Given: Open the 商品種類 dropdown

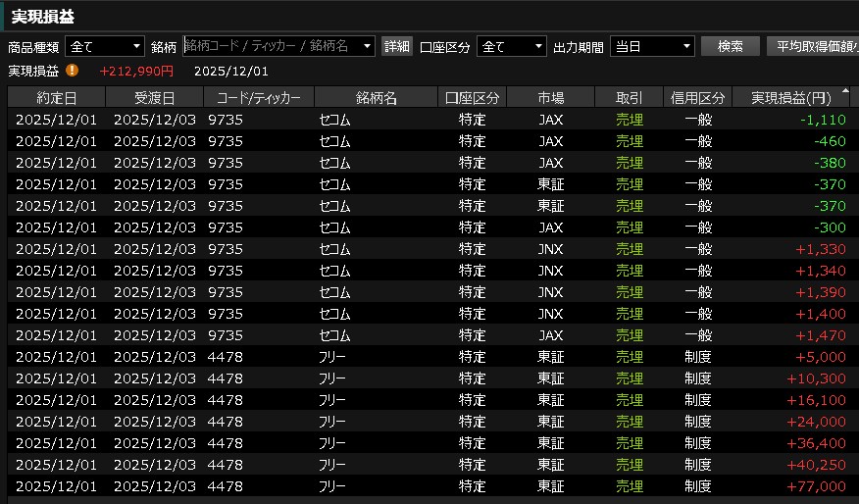Looking at the screenshot, I should pos(105,46).
